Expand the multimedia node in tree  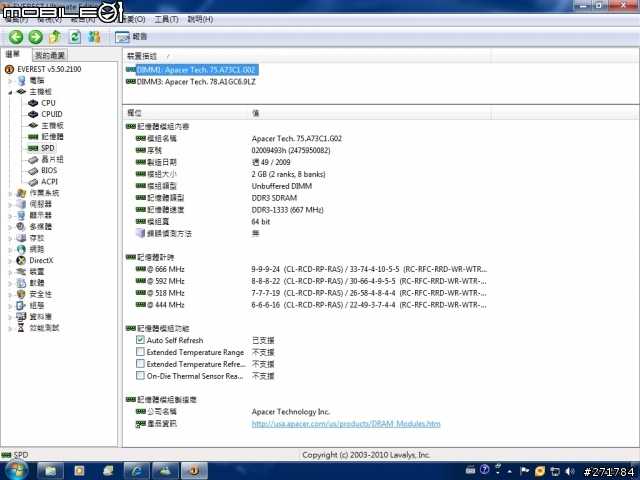click(10, 227)
